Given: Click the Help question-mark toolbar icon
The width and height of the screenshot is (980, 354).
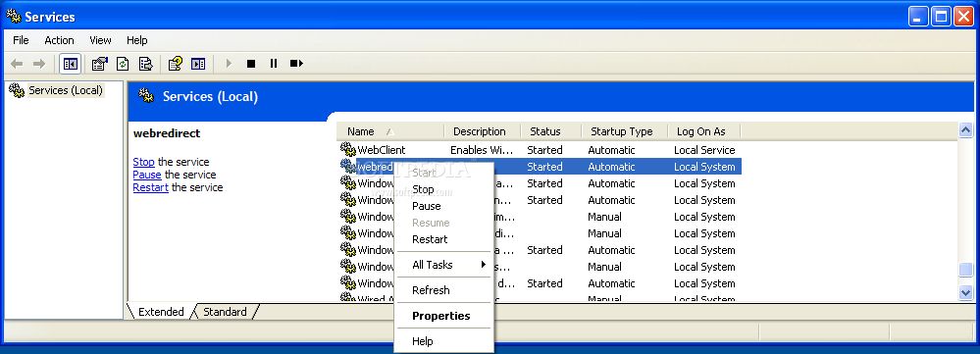Looking at the screenshot, I should tap(176, 64).
